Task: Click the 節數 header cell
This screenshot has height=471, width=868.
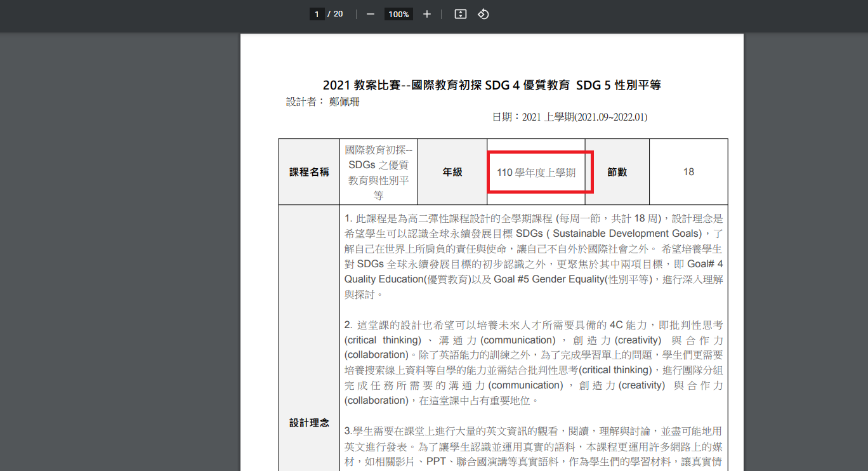Action: [x=617, y=172]
